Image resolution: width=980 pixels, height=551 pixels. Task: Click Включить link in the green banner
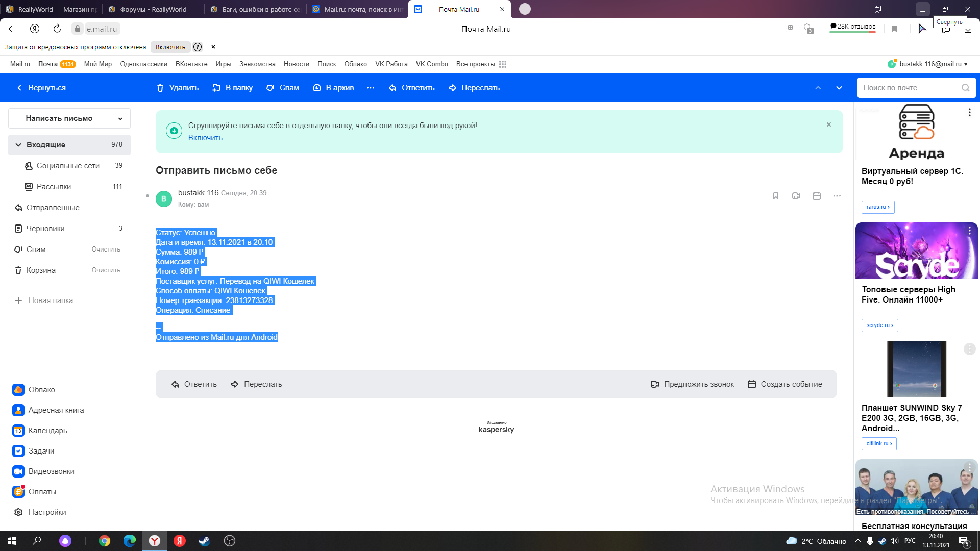pos(205,138)
